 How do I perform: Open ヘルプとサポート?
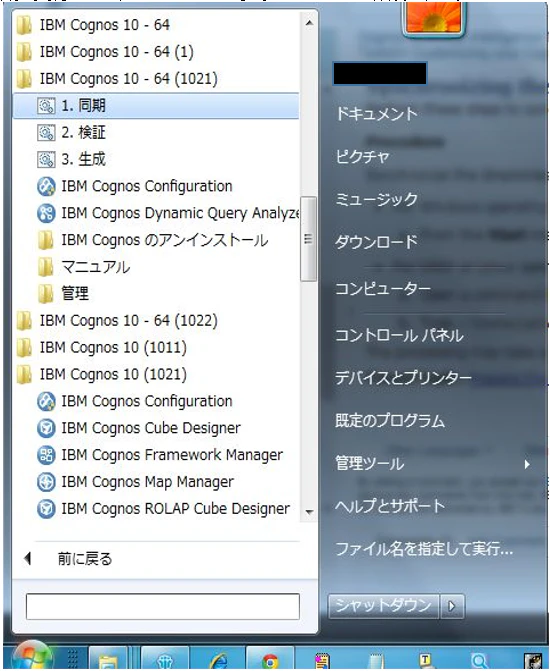[390, 506]
